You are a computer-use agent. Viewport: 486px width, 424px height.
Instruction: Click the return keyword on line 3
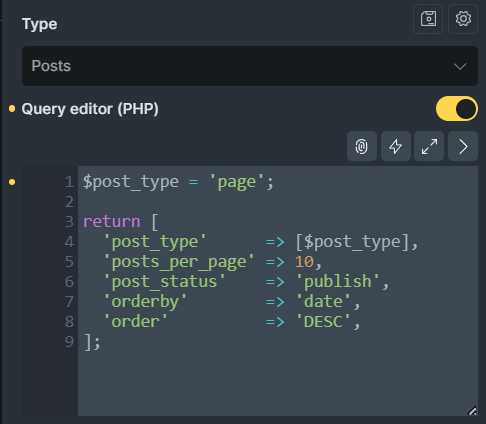[112, 222]
